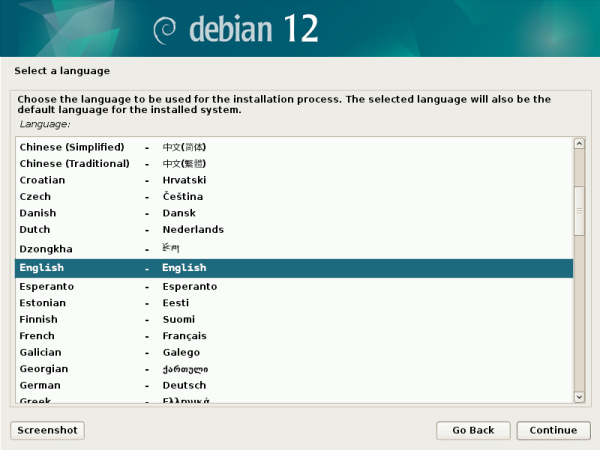Select Chinese (Traditional) language
Viewport: 600px width, 450px height.
click(x=294, y=163)
